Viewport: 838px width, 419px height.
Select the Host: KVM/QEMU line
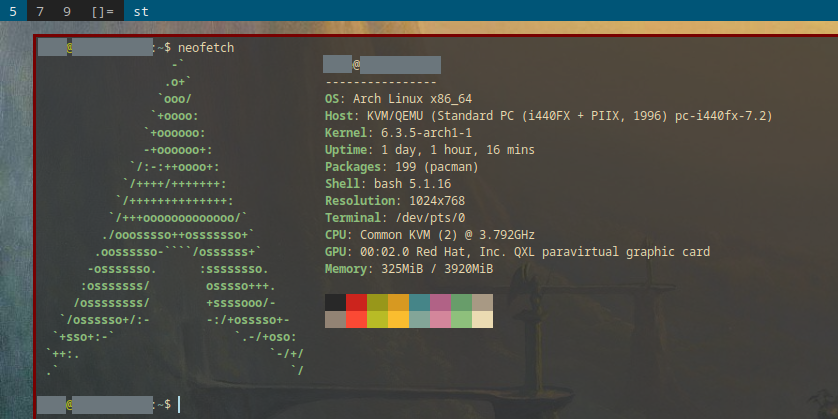coord(549,116)
